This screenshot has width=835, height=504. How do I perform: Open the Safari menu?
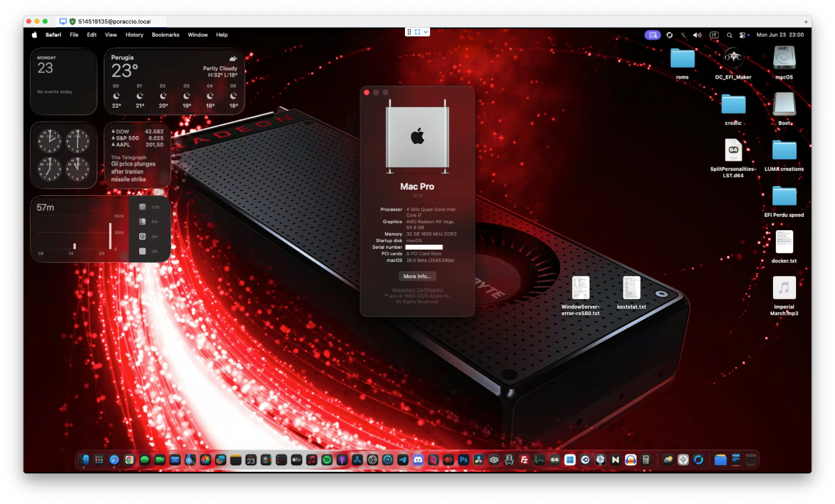[53, 35]
